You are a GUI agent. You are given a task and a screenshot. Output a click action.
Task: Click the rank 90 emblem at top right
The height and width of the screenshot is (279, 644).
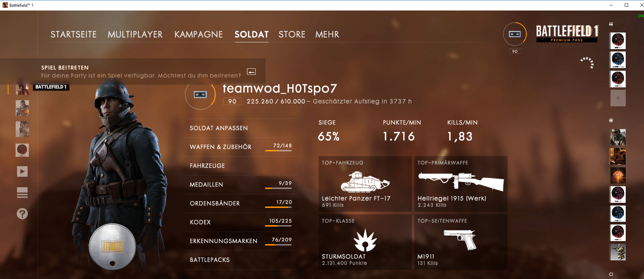[515, 34]
